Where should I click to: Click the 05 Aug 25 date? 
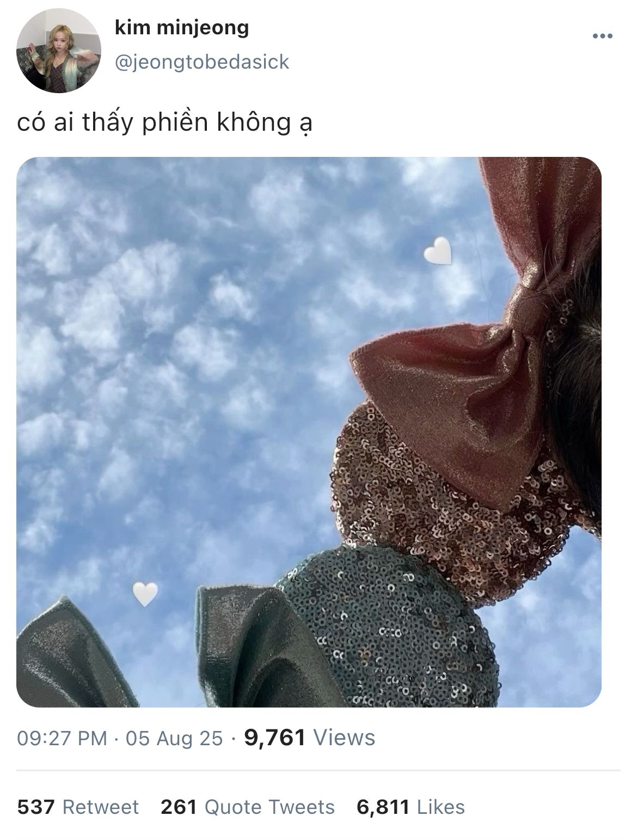[x=174, y=738]
